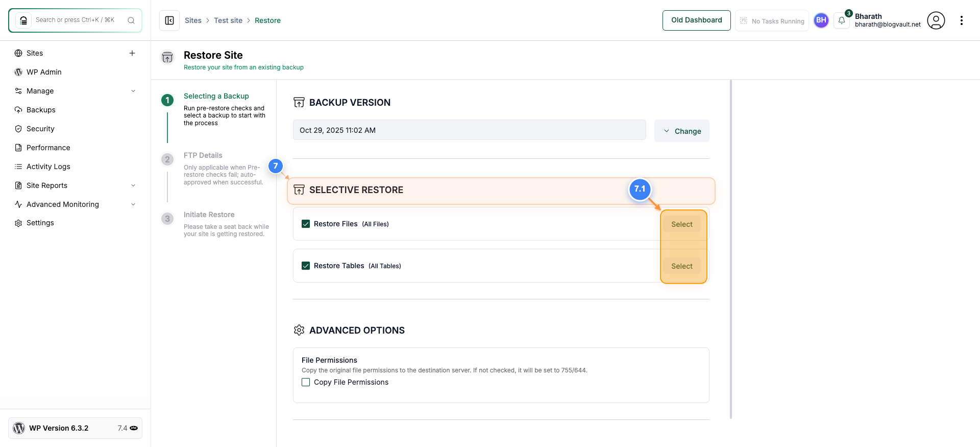Screen dimensions: 980x447
Task: Click the No Tasks Running button
Action: 772,20
